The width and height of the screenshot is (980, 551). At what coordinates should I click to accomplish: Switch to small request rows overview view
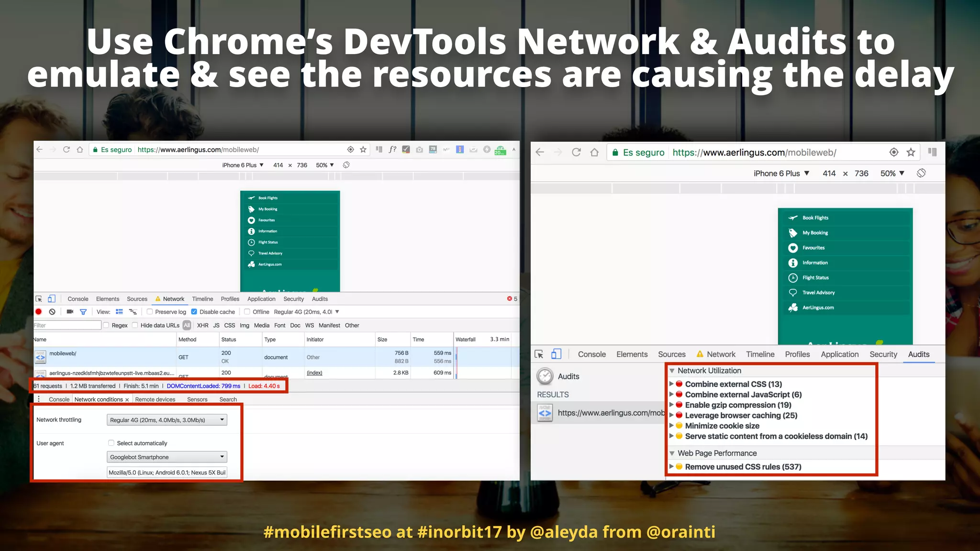click(133, 312)
